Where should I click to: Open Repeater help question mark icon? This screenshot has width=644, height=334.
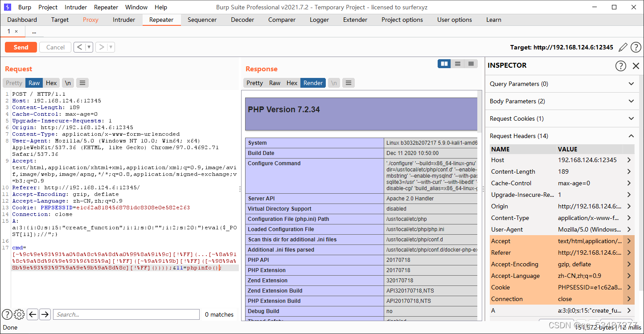(636, 47)
